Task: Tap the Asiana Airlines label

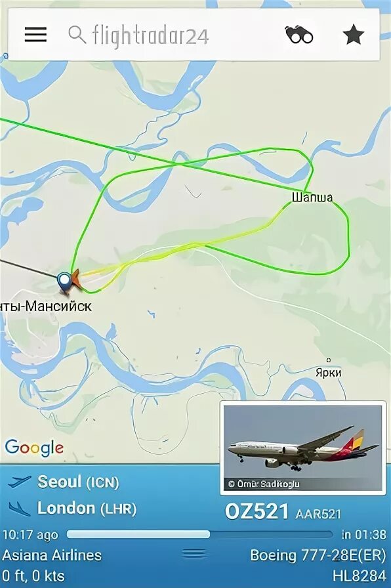Action: (52, 555)
